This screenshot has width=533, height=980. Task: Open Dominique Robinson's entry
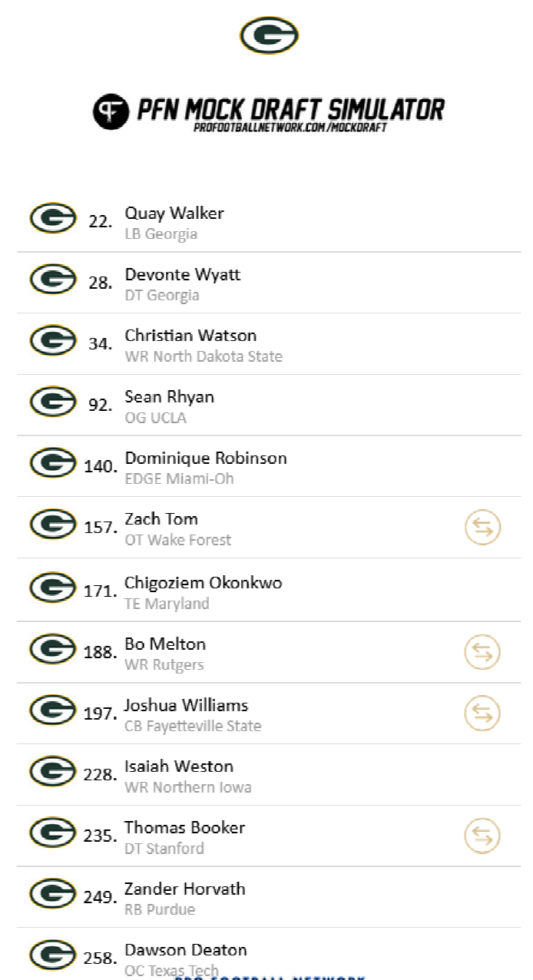[x=206, y=459]
